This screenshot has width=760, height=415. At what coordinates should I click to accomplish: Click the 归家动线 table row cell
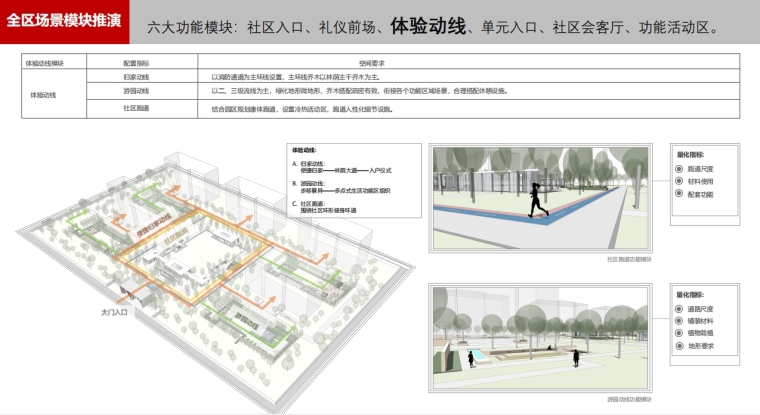pyautogui.click(x=134, y=76)
